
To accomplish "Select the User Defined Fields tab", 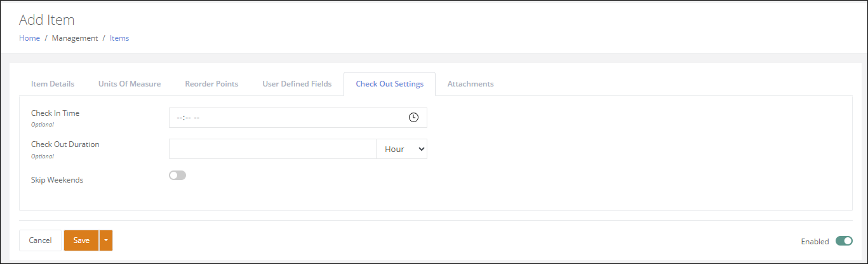I will (297, 84).
